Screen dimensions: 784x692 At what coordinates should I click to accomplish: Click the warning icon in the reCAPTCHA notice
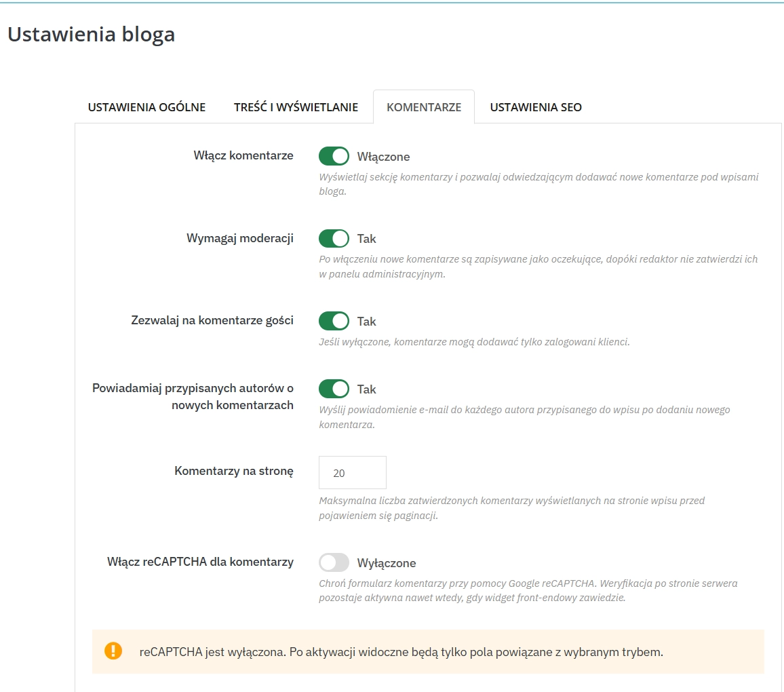point(112,651)
